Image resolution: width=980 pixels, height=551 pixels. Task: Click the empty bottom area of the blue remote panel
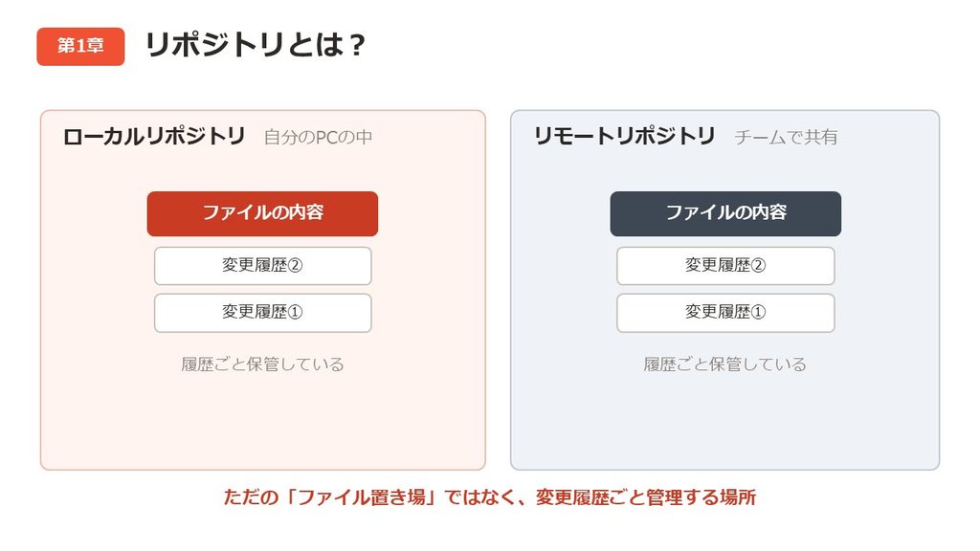725,425
